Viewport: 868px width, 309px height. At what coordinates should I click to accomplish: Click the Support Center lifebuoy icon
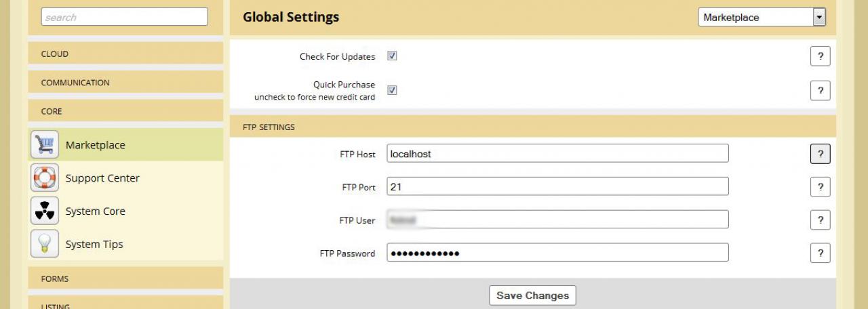pyautogui.click(x=45, y=178)
